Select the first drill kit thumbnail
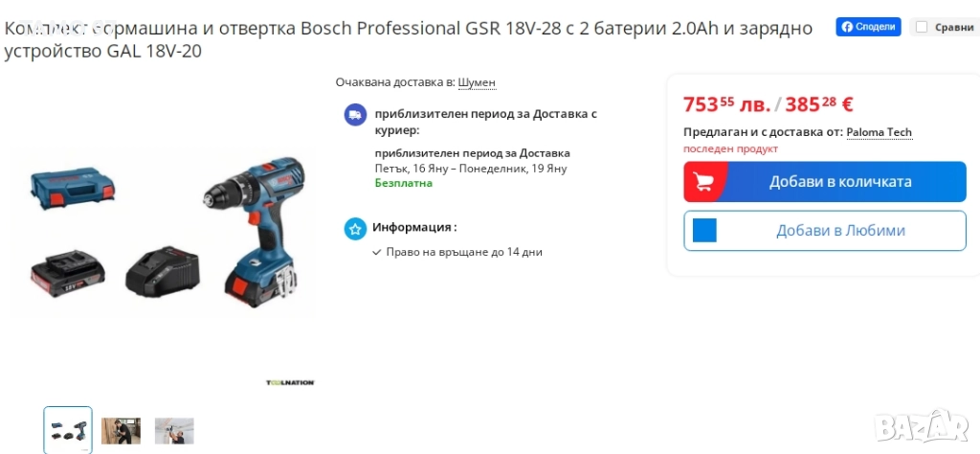This screenshot has width=980, height=454. [x=68, y=430]
